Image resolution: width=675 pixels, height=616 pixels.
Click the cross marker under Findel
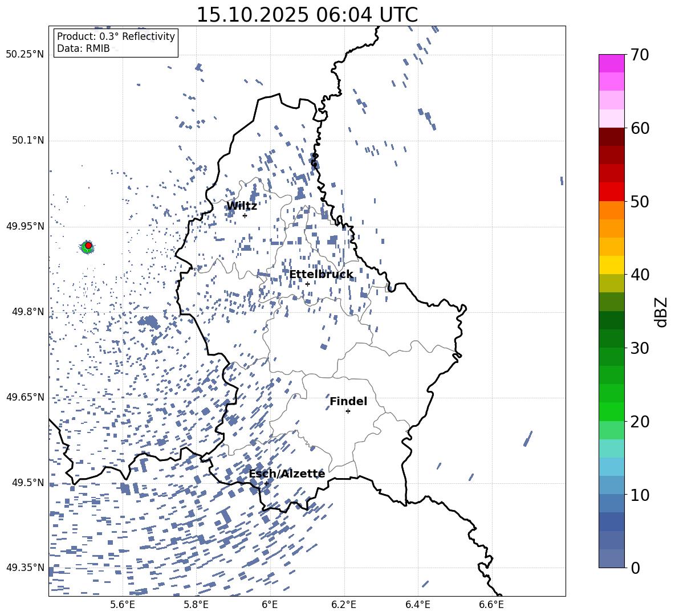coord(348,411)
